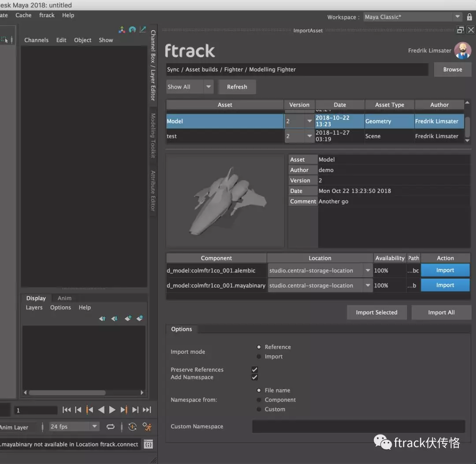Viewport: 476px width, 464px height.
Task: Go to start of playback range
Action: [x=67, y=410]
